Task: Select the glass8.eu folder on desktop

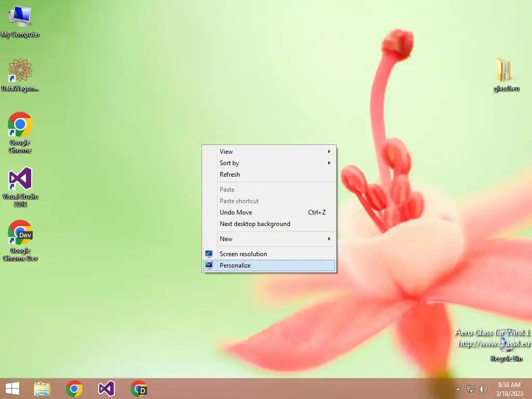Action: (506, 75)
